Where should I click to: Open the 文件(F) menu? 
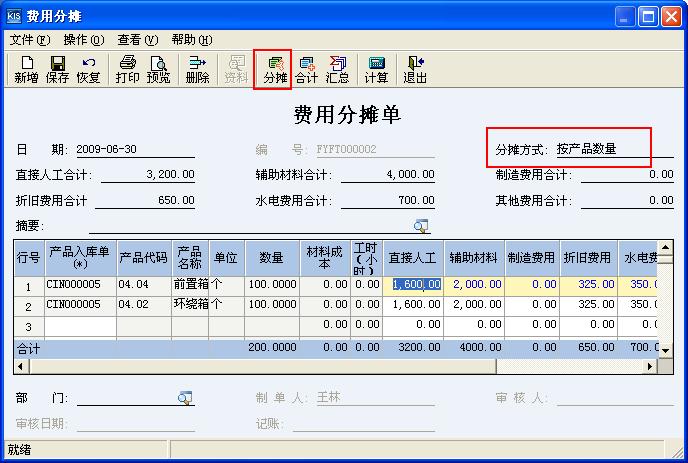pyautogui.click(x=30, y=40)
